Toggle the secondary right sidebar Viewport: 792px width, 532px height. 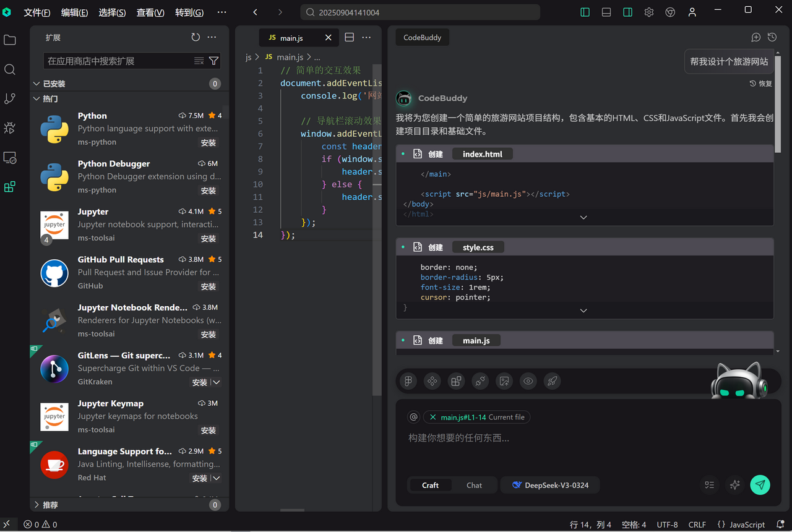pyautogui.click(x=627, y=12)
